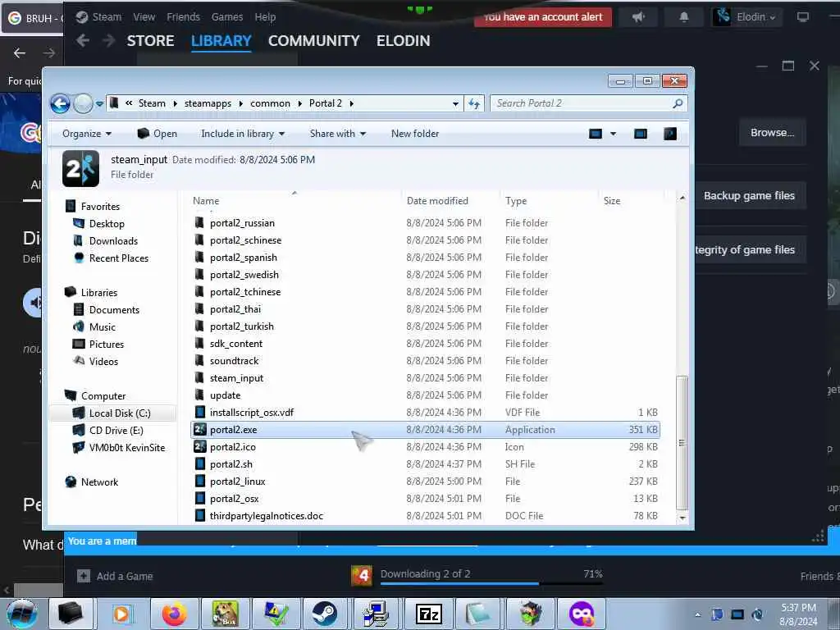Open the views options dropdown arrow
The width and height of the screenshot is (840, 630).
[x=614, y=134]
